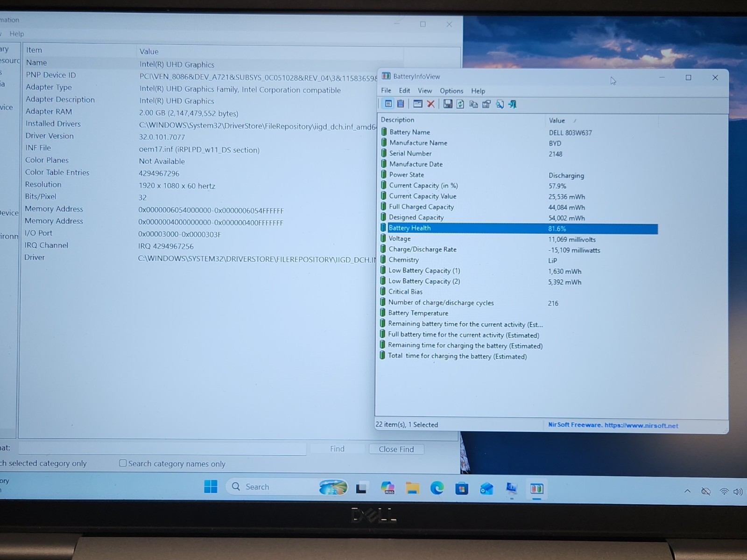The width and height of the screenshot is (747, 560).
Task: Click the Exit toolbar icon in BatteryInfoView
Action: point(512,104)
